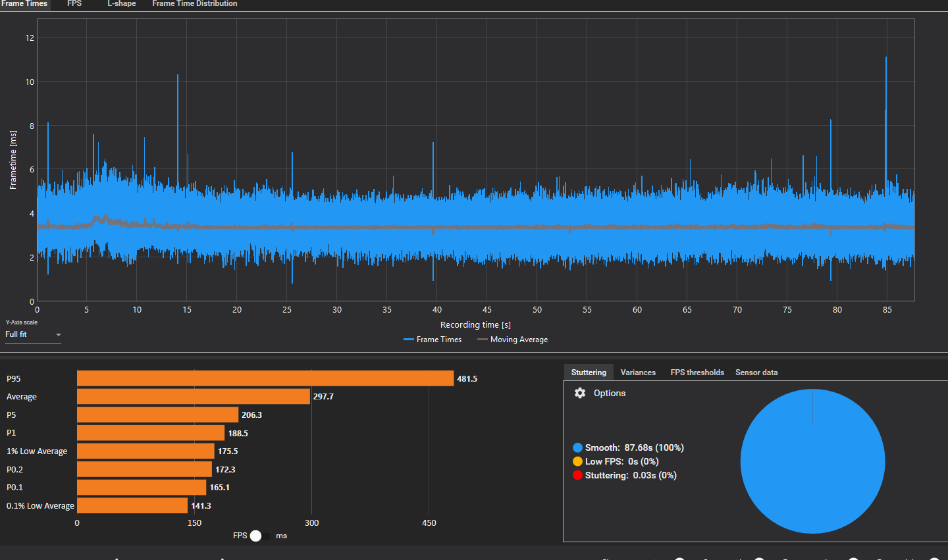The width and height of the screenshot is (948, 560).
Task: Click the yellow Low FPS legend dot
Action: [578, 461]
